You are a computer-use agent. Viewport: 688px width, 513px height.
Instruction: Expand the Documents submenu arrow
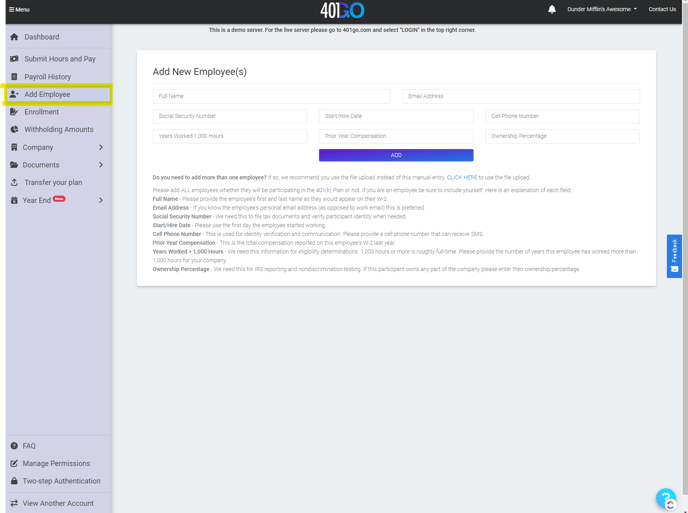click(101, 165)
